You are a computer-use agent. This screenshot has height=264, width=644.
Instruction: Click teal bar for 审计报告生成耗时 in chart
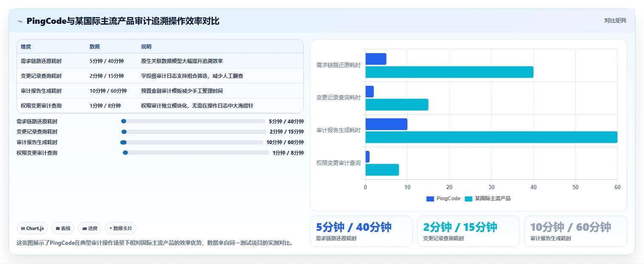pyautogui.click(x=491, y=137)
